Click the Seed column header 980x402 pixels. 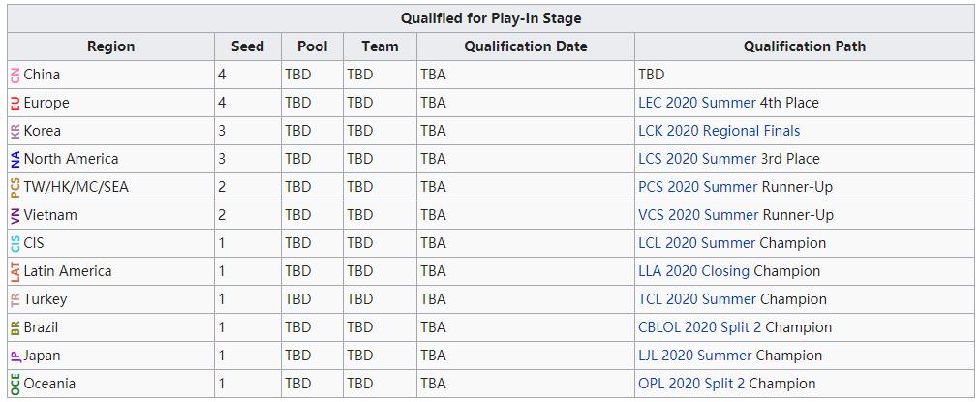(x=248, y=46)
